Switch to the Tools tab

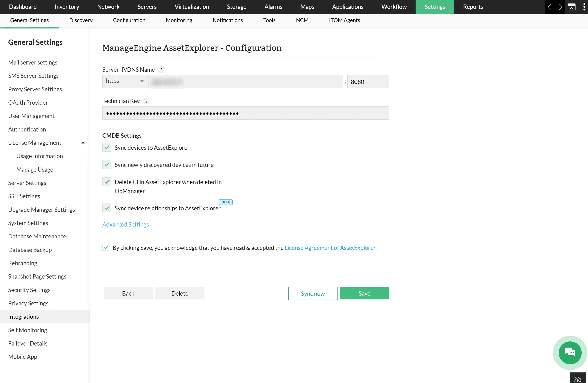click(x=269, y=20)
